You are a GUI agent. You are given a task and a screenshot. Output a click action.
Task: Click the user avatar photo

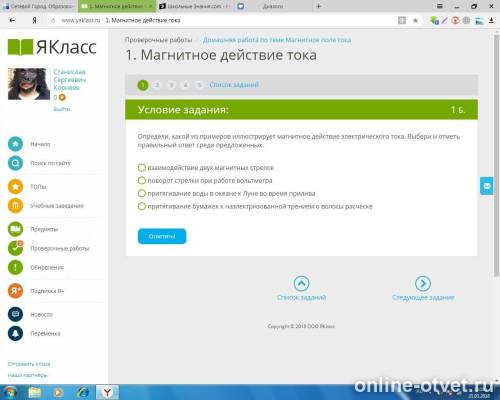[29, 84]
